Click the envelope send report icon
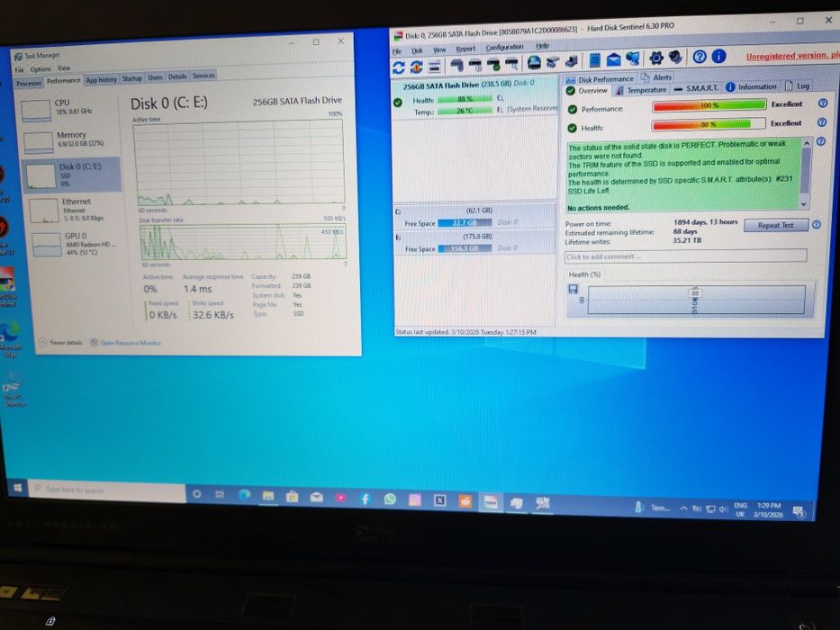 point(613,59)
